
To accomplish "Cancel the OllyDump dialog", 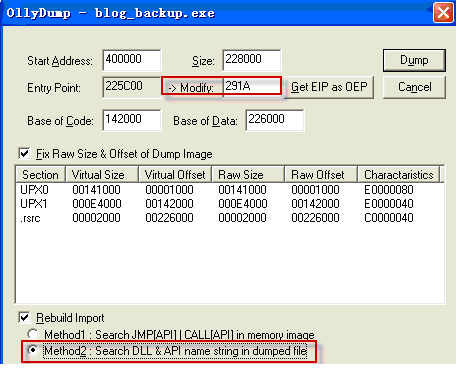I will tap(414, 87).
